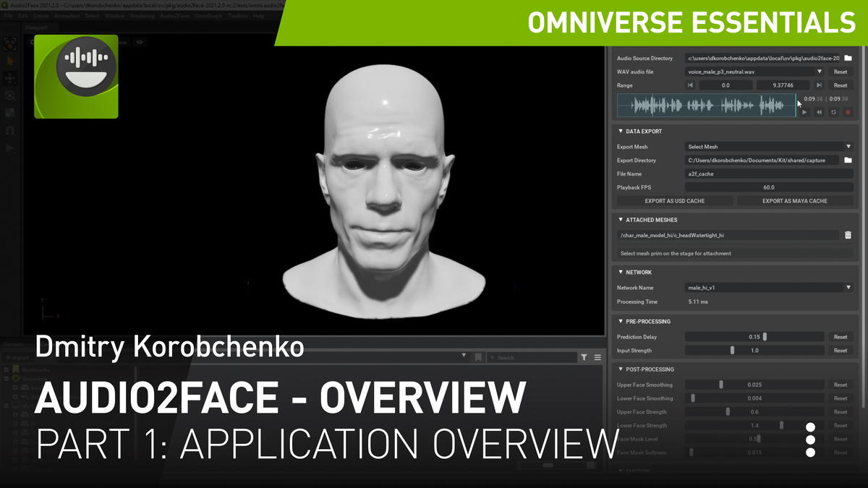The image size is (868, 488).
Task: Click the Prediction Delay slider
Action: click(754, 337)
